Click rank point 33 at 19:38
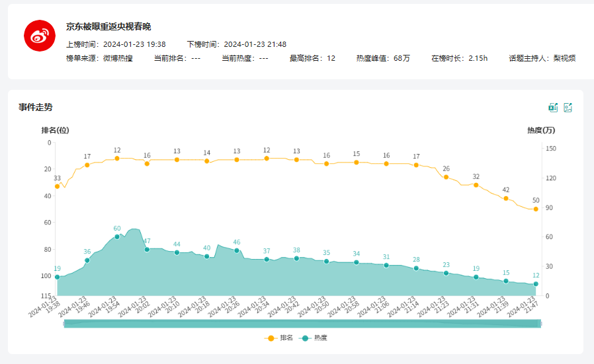The image size is (594, 364). pos(57,186)
